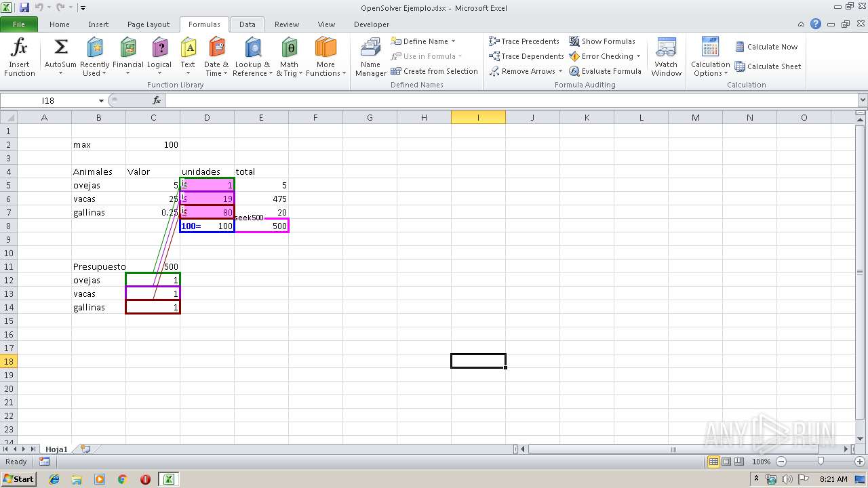Open Text functions library
The width and height of the screenshot is (868, 488).
coord(188,57)
